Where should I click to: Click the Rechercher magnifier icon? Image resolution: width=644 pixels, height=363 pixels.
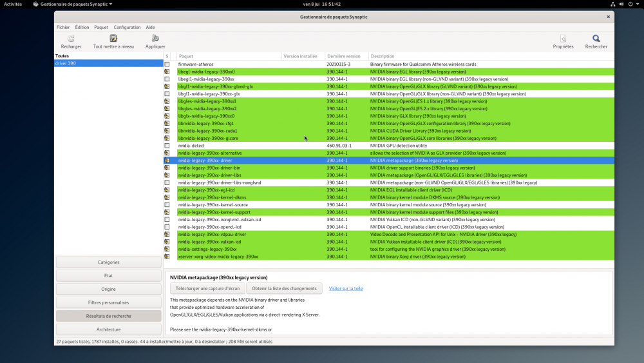[596, 39]
